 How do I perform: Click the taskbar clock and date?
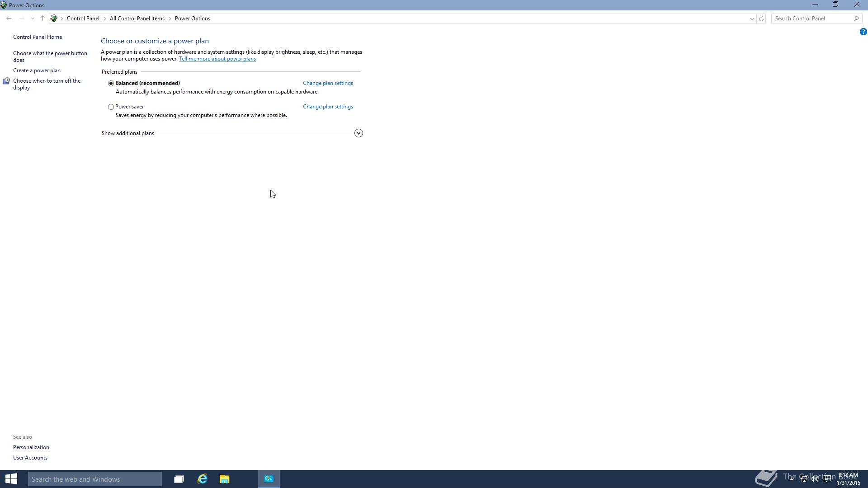[848, 479]
